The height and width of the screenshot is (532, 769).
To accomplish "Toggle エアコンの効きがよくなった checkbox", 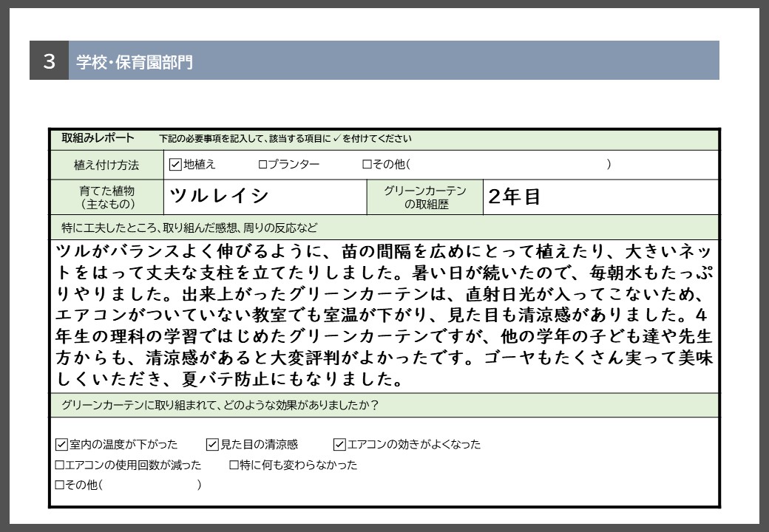I will tap(339, 444).
